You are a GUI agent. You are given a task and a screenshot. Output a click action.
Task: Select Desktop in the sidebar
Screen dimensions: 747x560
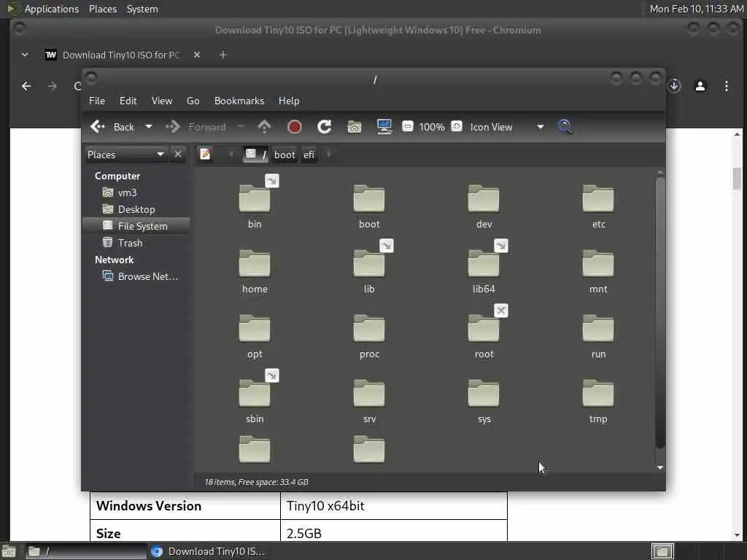coord(136,209)
